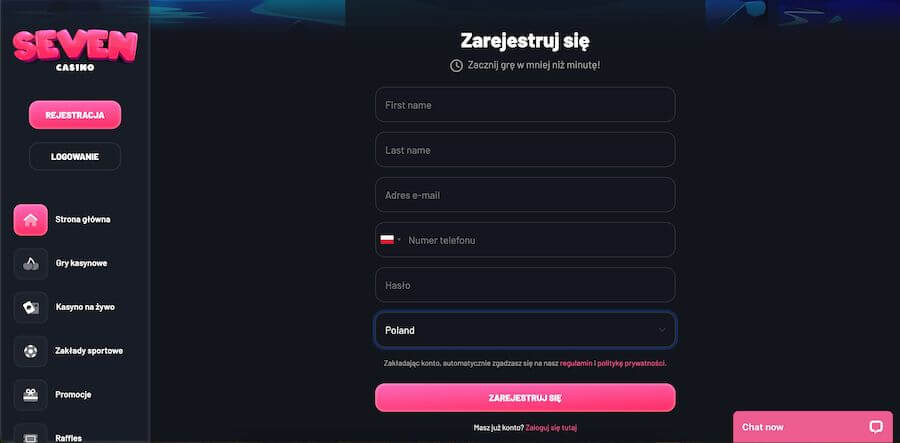Submit with ZAREJESTRUJ SIĘ button
The height and width of the screenshot is (443, 900).
[525, 398]
